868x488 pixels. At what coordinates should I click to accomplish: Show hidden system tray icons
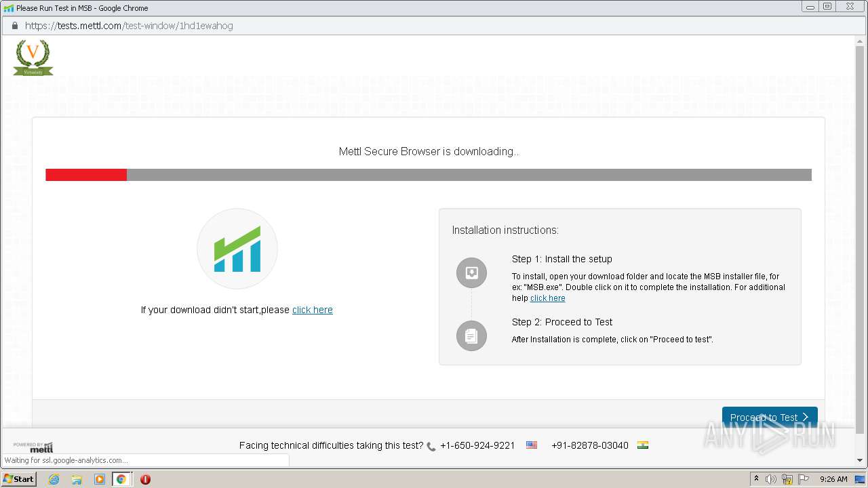click(x=756, y=479)
